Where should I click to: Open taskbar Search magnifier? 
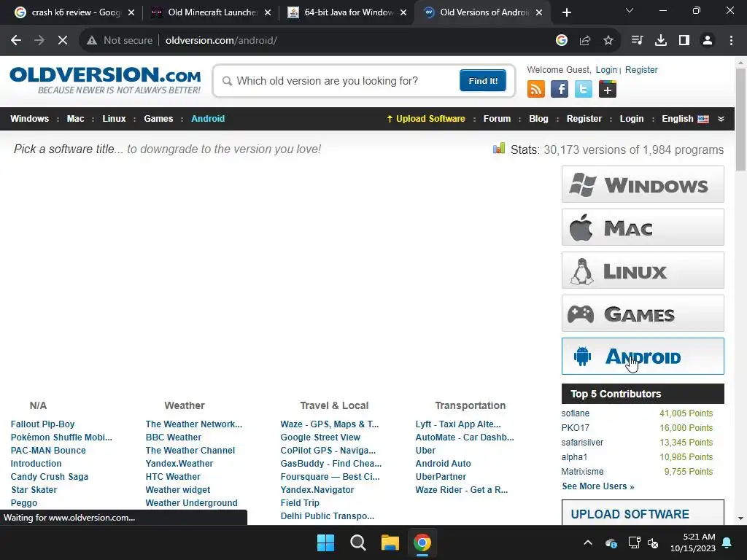tap(357, 542)
